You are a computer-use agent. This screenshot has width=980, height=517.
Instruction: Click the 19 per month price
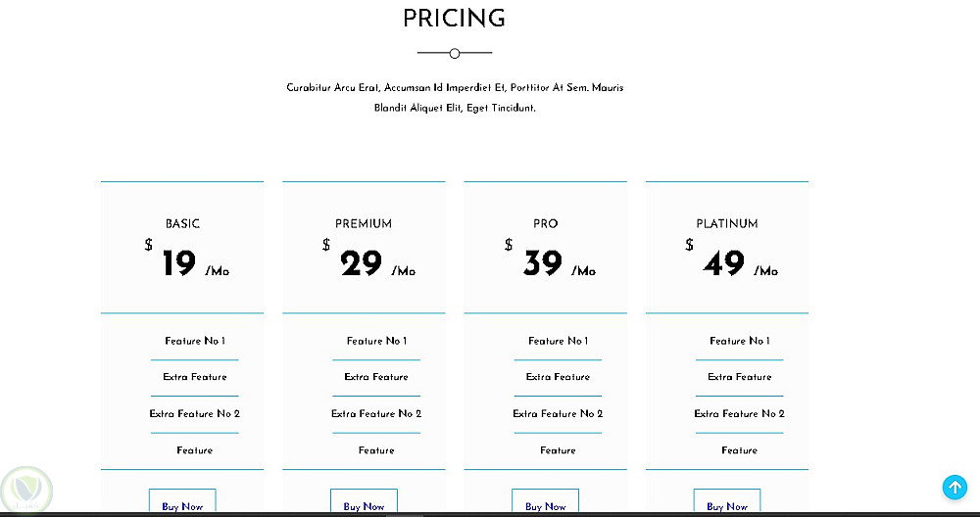click(180, 264)
